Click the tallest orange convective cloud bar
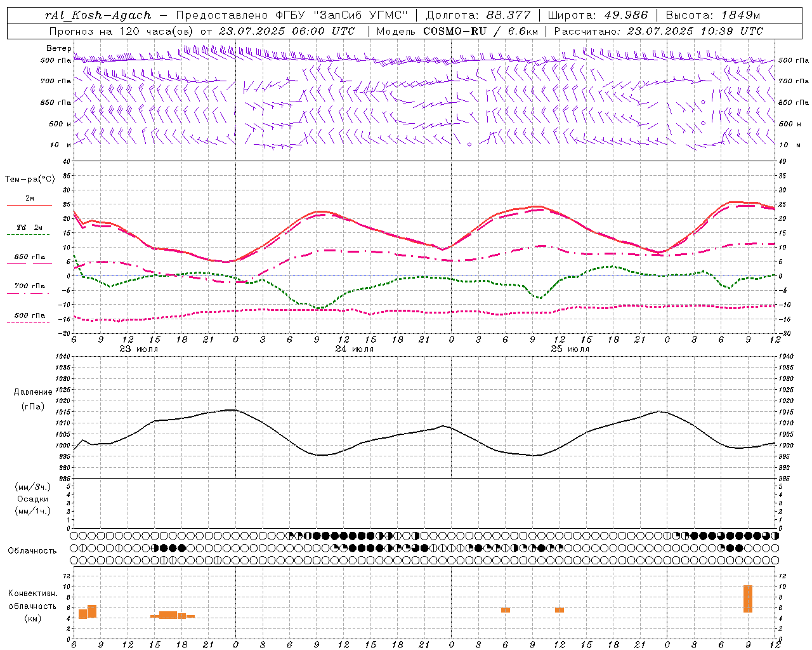Screen dimensions: 812x650 coord(748,599)
